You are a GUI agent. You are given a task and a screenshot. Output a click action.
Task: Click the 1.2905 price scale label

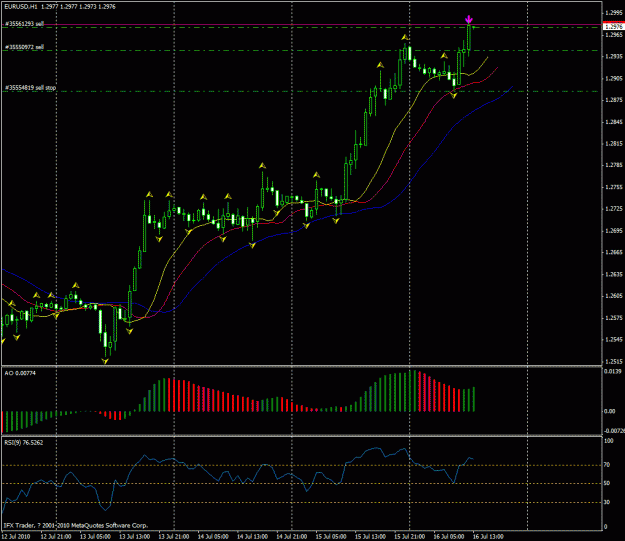[613, 78]
